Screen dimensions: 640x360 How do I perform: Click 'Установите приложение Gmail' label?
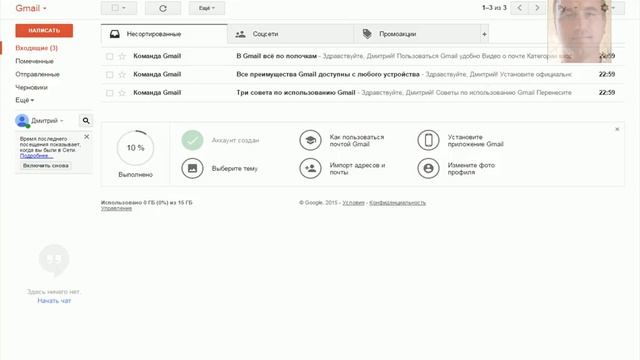coord(476,140)
